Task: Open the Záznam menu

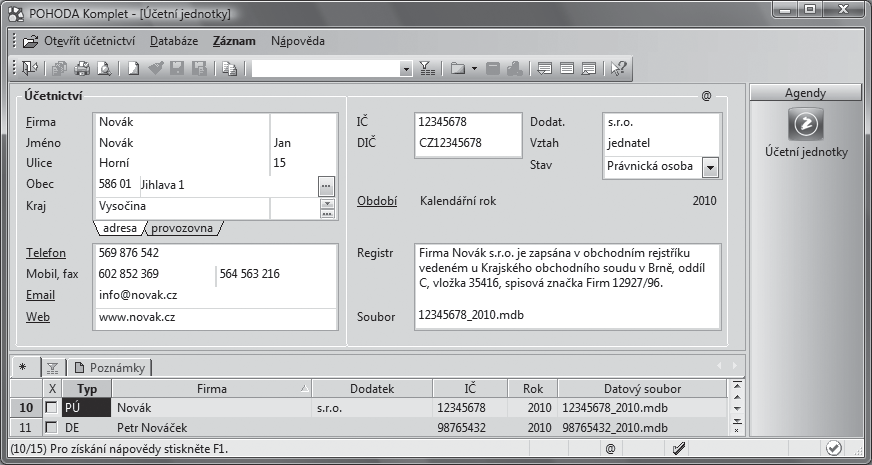Action: [234, 41]
